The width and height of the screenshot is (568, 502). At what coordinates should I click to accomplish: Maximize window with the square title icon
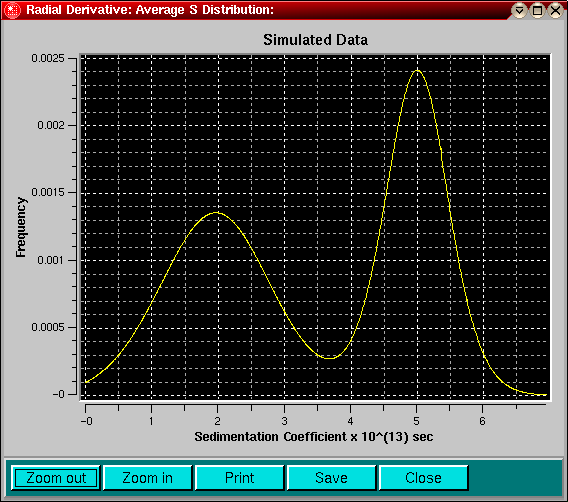pos(538,11)
